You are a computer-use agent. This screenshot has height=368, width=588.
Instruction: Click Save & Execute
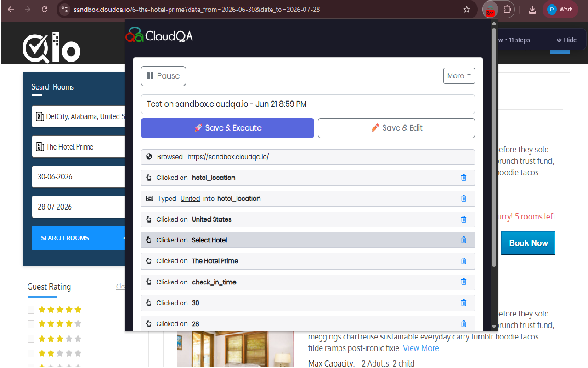coord(227,128)
